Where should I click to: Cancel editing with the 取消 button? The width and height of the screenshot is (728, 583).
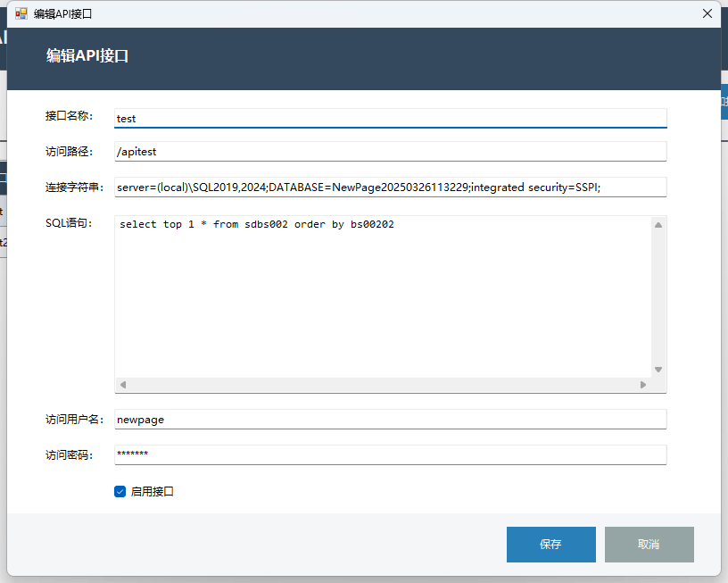click(x=649, y=544)
